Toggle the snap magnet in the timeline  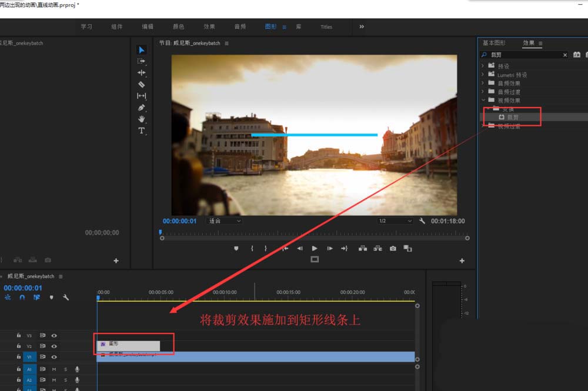[x=22, y=298]
